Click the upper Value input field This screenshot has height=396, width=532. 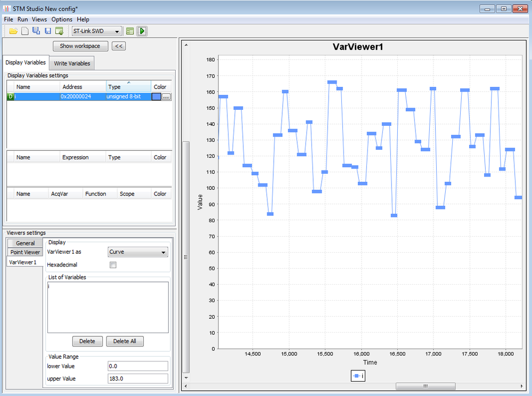137,378
